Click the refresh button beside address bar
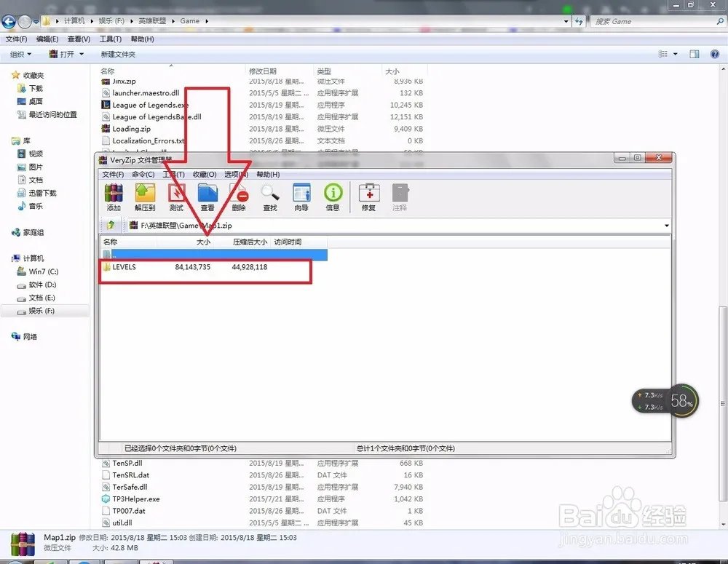Image resolution: width=728 pixels, height=564 pixels. click(x=579, y=21)
